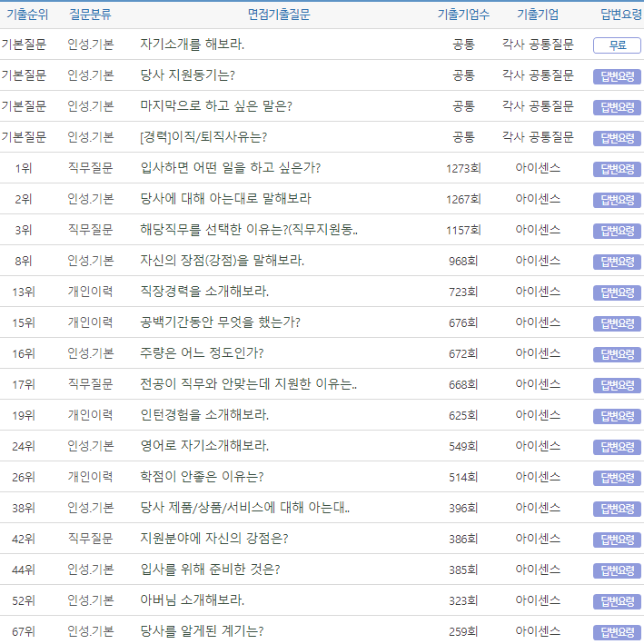This screenshot has width=644, height=644.
Task: Open the question 아버님 소개해보라
Action: pos(193,600)
